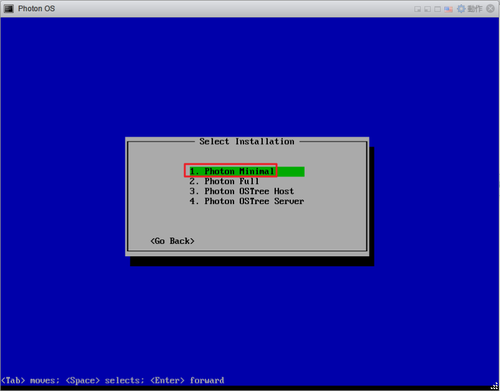Close the Photon OS console window
Image resolution: width=500 pixels, height=391 pixels.
[490, 9]
